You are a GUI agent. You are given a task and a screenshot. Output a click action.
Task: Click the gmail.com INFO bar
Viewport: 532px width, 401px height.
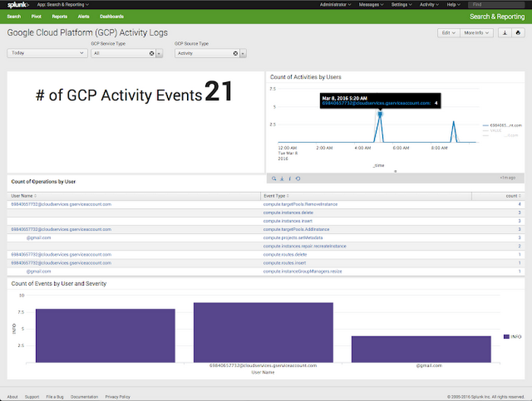pos(421,349)
